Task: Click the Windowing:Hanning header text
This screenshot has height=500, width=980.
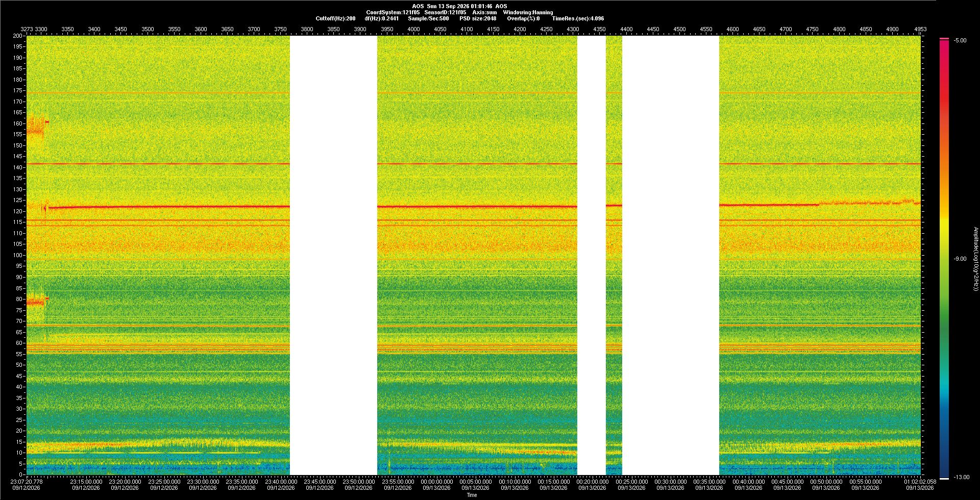Action: [x=528, y=13]
